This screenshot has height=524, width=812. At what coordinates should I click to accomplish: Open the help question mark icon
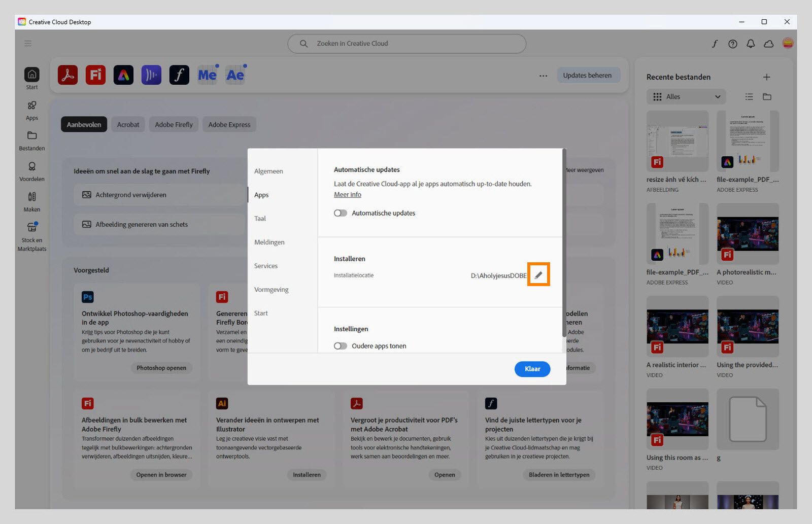(x=733, y=44)
